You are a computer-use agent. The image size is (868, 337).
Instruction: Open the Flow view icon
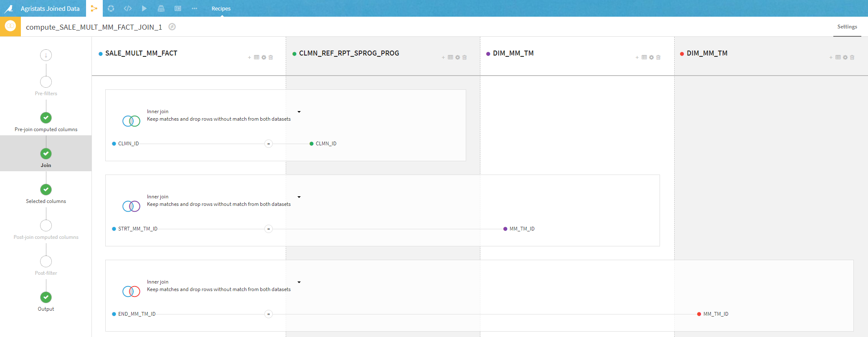94,8
